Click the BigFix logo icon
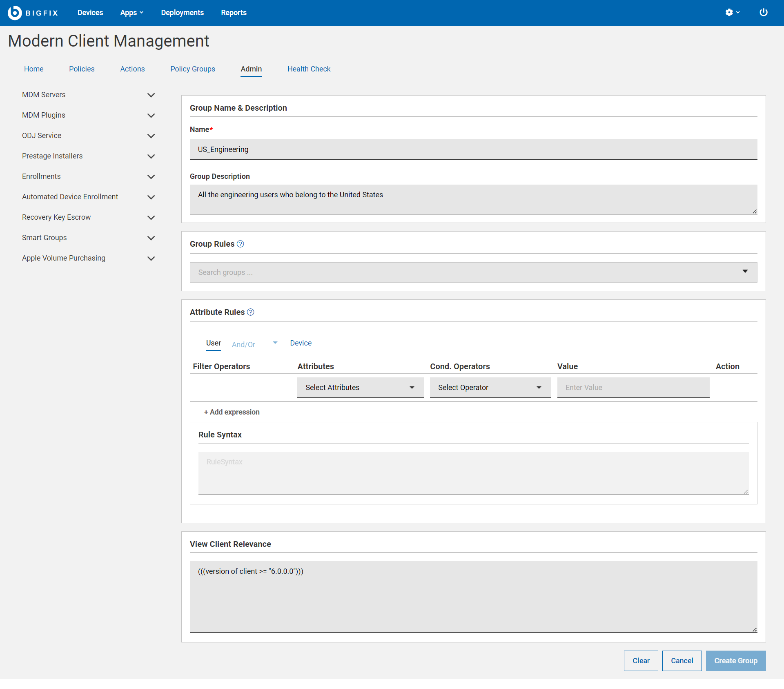The height and width of the screenshot is (689, 784). (x=15, y=13)
